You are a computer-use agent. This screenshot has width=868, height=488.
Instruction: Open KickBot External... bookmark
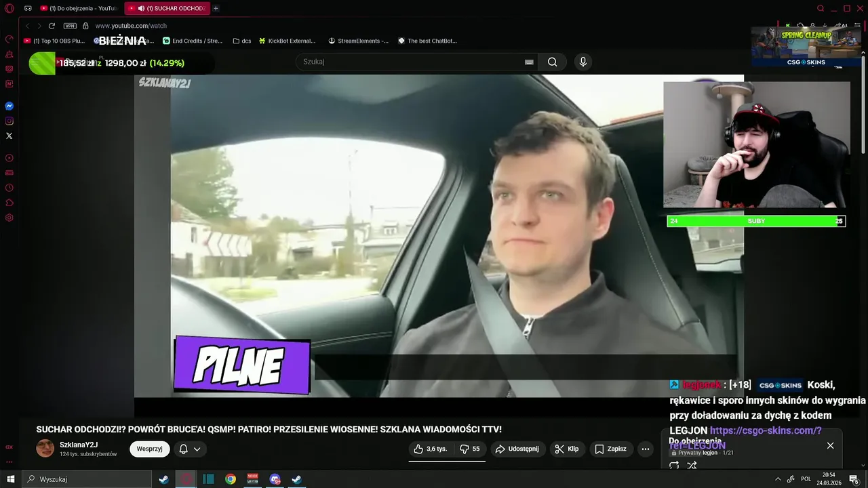pos(287,41)
